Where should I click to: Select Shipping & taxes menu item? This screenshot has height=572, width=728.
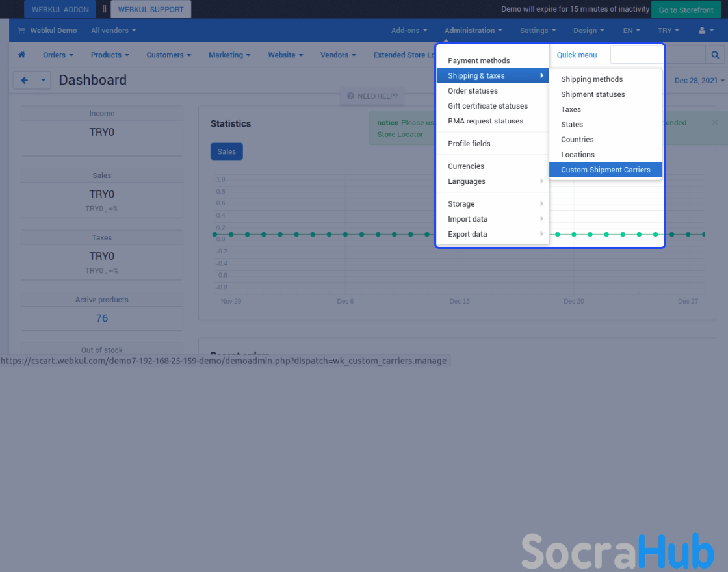493,75
